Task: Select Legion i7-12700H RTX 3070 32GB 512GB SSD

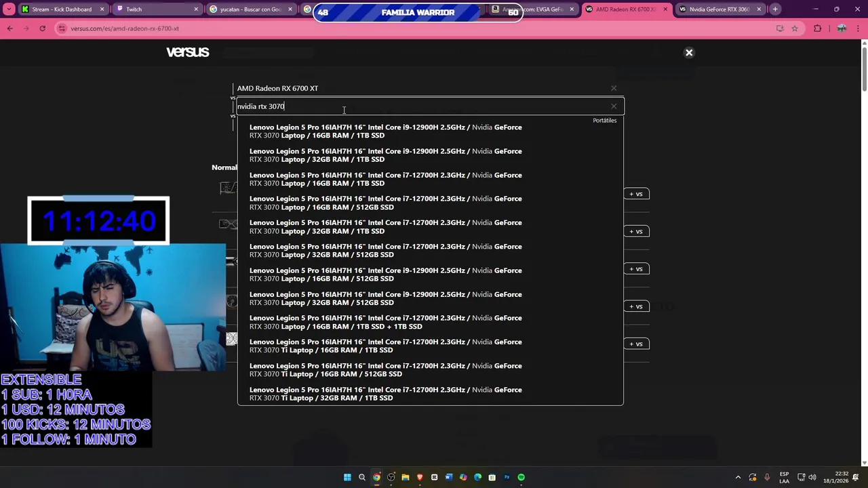Action: coord(430,251)
